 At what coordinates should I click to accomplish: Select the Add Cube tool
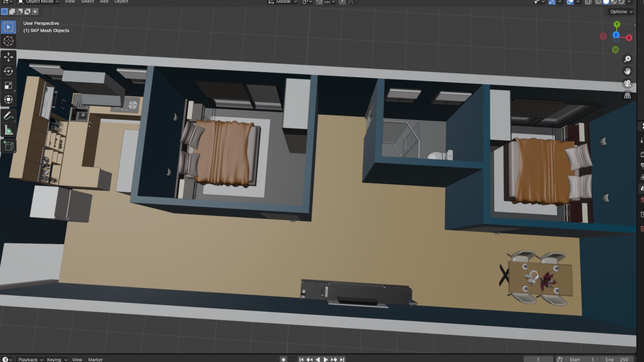point(8,146)
